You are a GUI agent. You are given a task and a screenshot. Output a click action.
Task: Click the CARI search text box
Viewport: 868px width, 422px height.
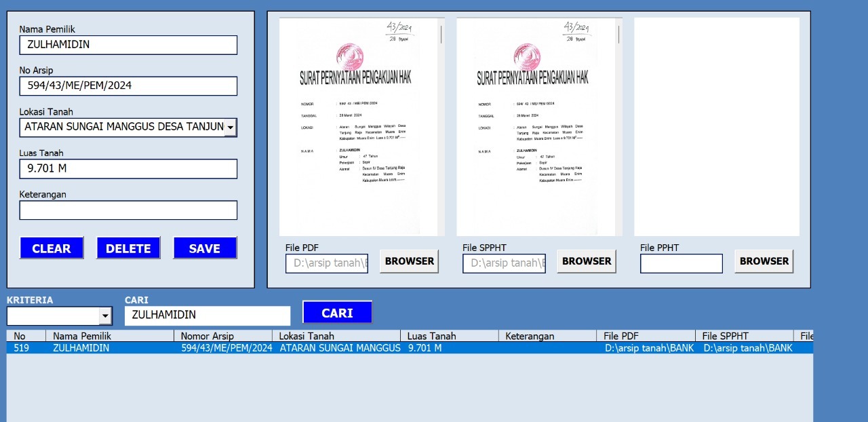point(207,315)
